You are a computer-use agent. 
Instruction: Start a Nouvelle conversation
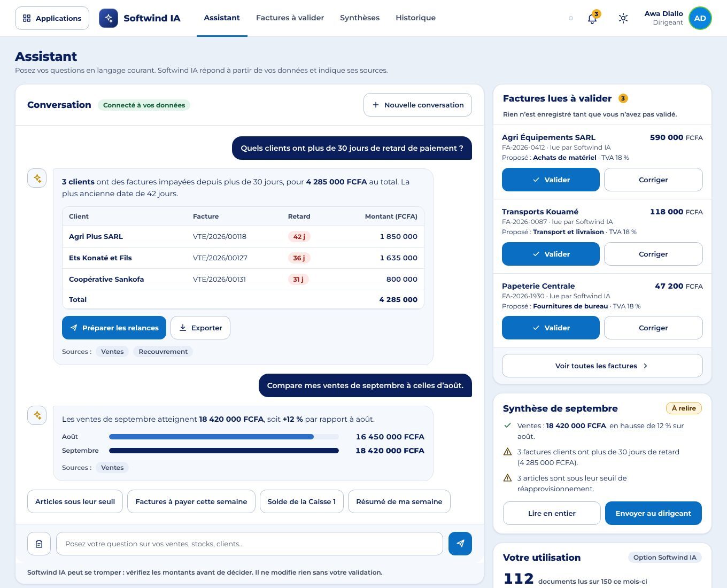[x=417, y=105]
